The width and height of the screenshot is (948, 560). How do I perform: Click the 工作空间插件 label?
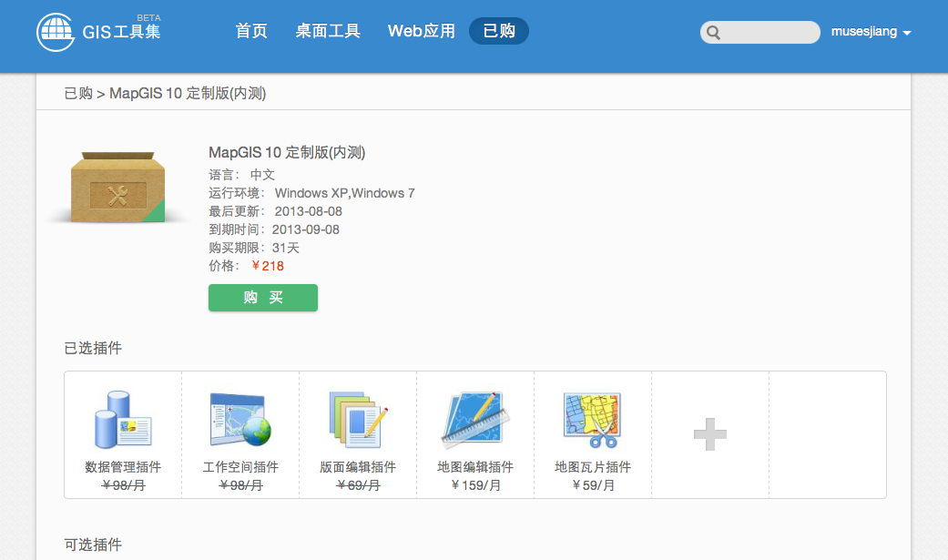(240, 467)
